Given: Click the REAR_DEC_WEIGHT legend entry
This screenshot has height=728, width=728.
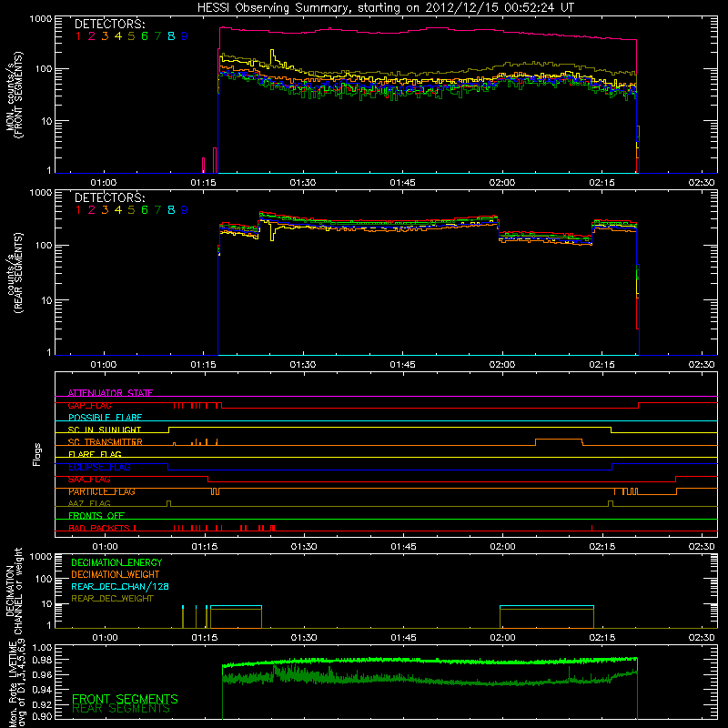Looking at the screenshot, I should click(x=112, y=599).
